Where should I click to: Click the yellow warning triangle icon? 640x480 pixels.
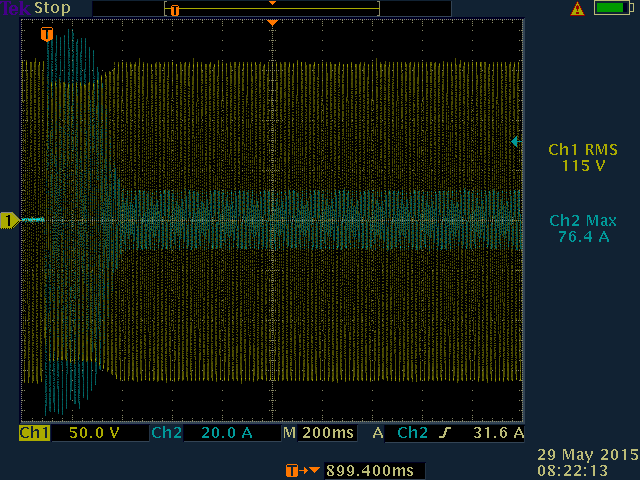tap(577, 9)
